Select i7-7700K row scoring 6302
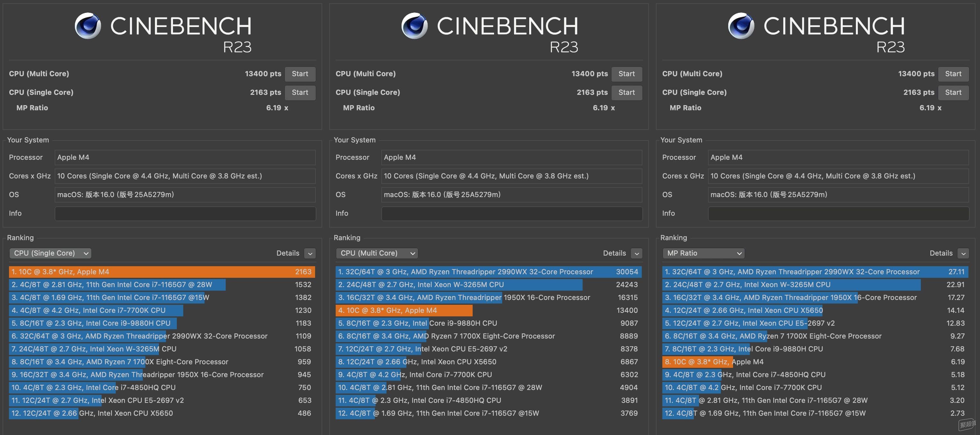 pos(489,375)
